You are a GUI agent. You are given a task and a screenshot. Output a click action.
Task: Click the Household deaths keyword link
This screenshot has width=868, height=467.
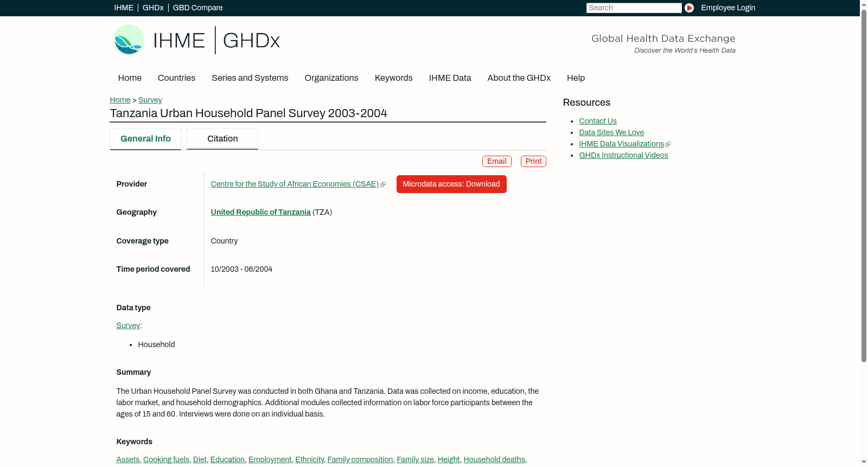tap(494, 460)
